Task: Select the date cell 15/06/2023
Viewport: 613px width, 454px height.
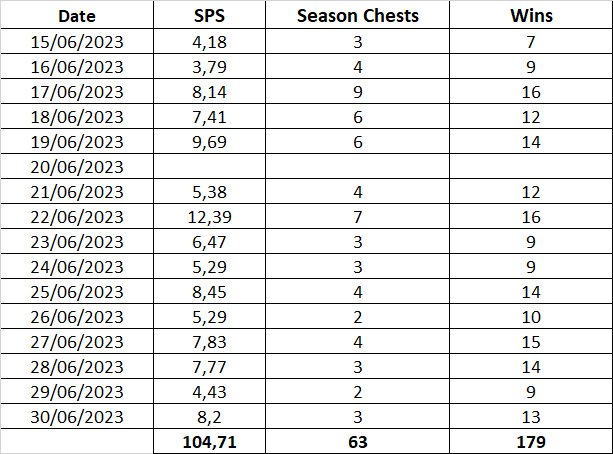Action: (x=77, y=41)
